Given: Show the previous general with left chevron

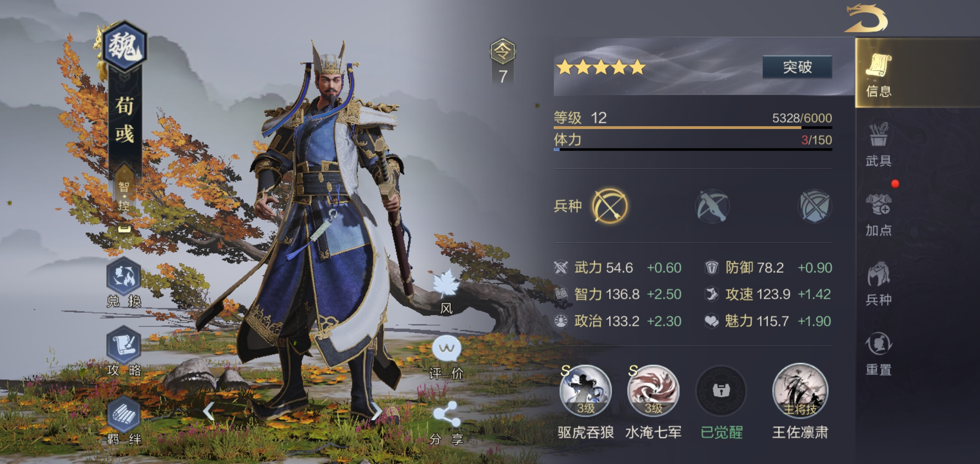Looking at the screenshot, I should tap(209, 411).
